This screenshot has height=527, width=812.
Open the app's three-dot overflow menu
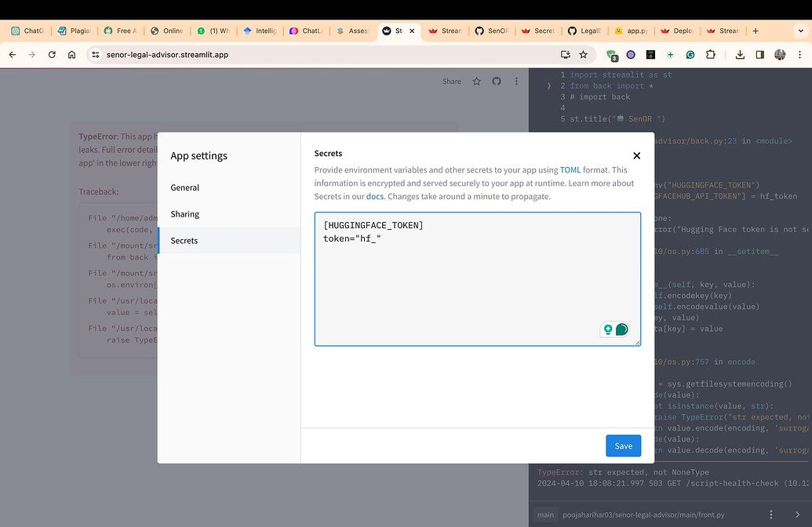(x=515, y=81)
